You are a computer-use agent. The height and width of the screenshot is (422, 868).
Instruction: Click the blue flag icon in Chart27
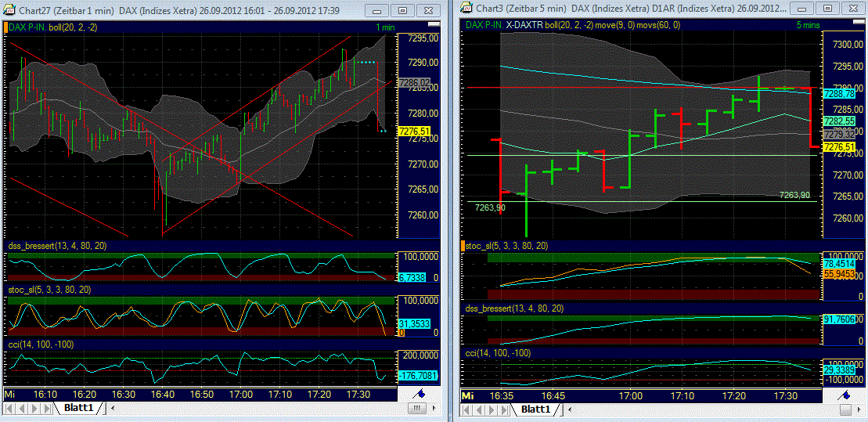pyautogui.click(x=420, y=395)
